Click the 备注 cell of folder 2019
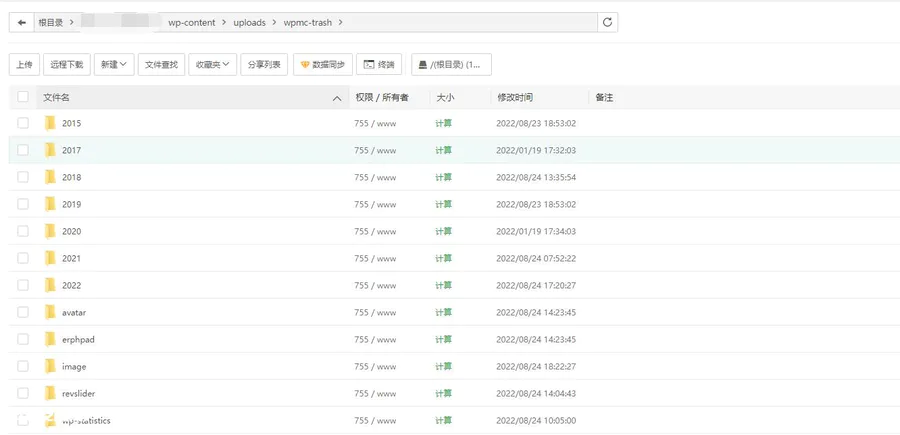Screen dimensions: 900x435 click(743, 204)
